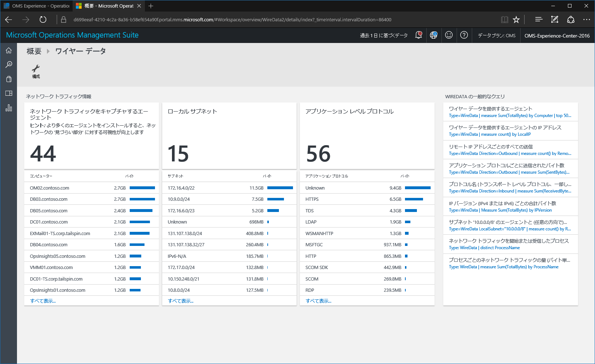This screenshot has height=364, width=595.
Task: Click すべて表示 under application protocols list
Action: [318, 301]
